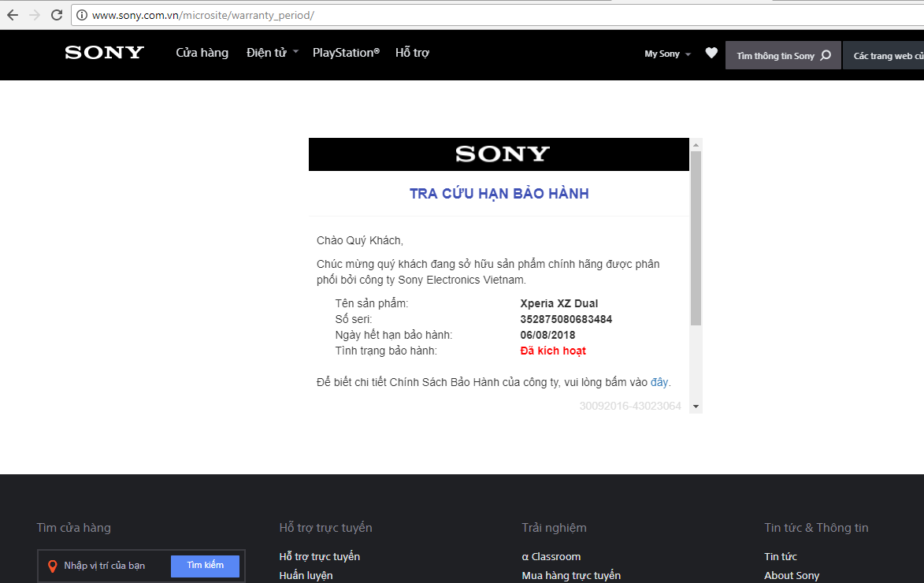
Task: Open the α Classroom footer link
Action: [551, 556]
